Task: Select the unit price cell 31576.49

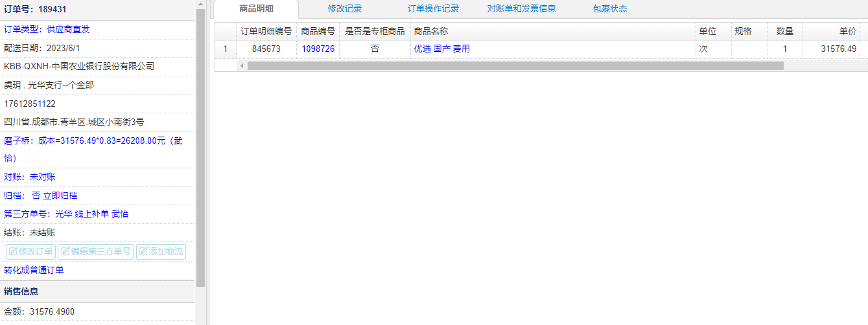Action: [x=831, y=49]
